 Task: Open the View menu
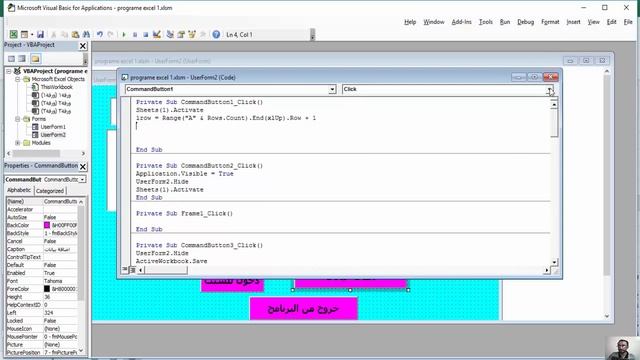[x=593, y=22]
